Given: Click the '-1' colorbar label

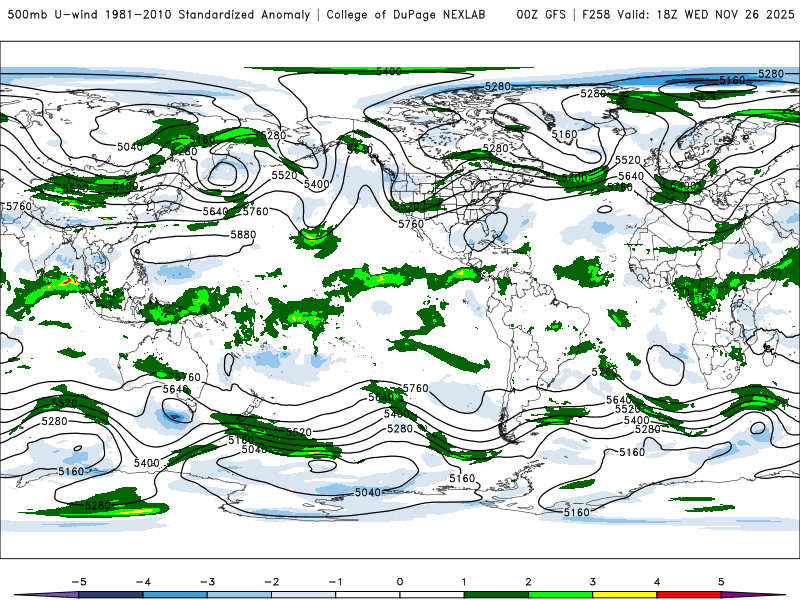Looking at the screenshot, I should pos(335,582).
